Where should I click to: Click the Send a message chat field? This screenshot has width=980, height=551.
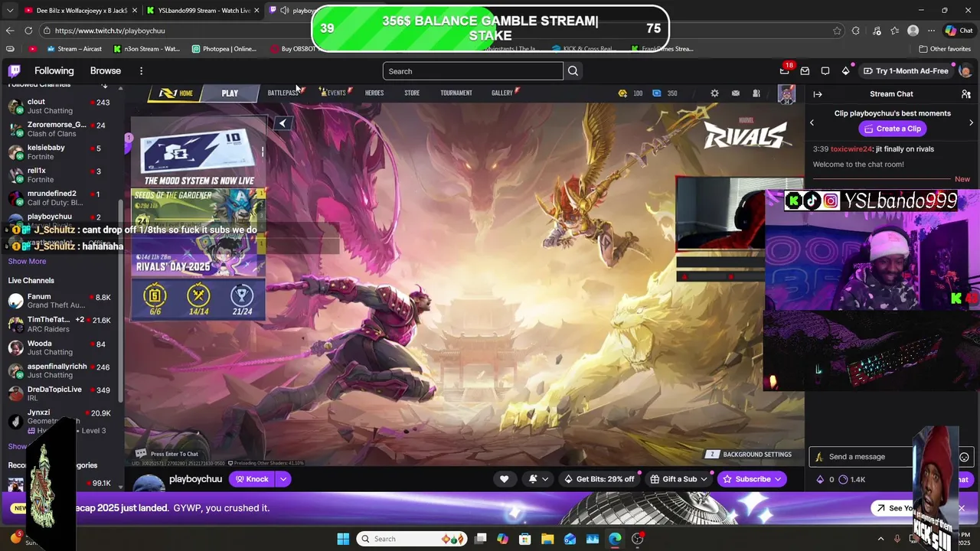click(x=869, y=457)
